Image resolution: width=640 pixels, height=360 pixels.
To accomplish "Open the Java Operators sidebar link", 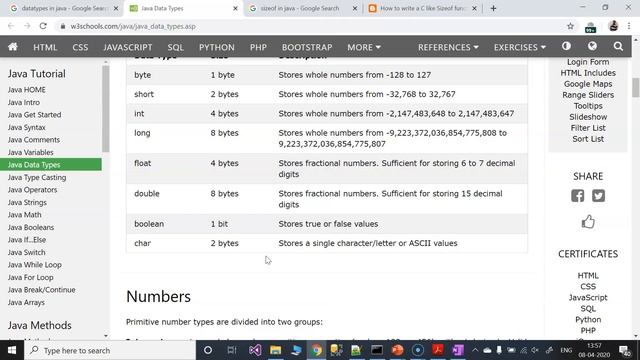I will tap(32, 190).
